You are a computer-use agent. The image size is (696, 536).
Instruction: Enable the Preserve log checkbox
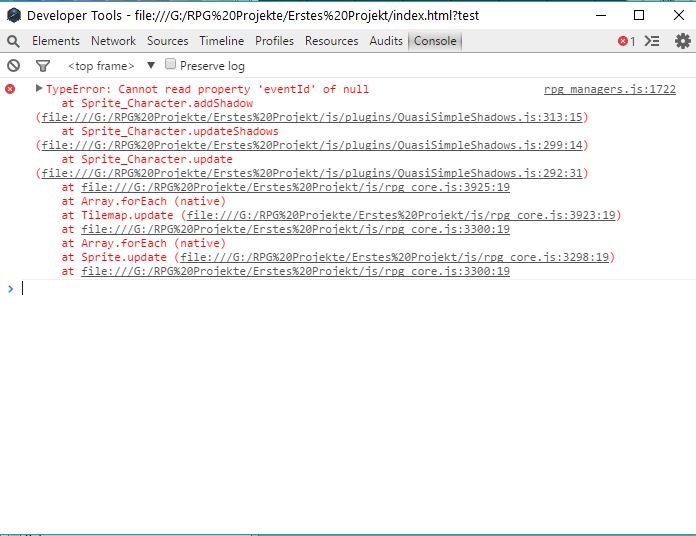point(170,64)
